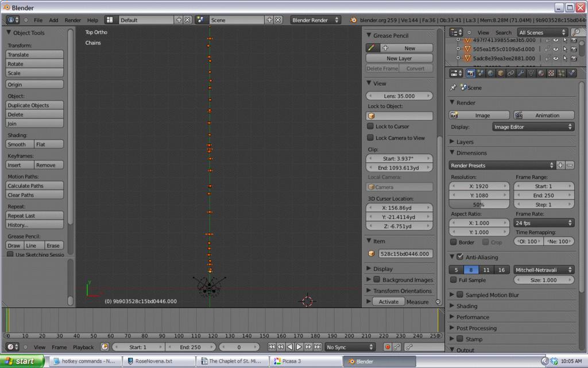Toggle the Border checkbox
Screen dimensions: 588x368
[x=454, y=242]
